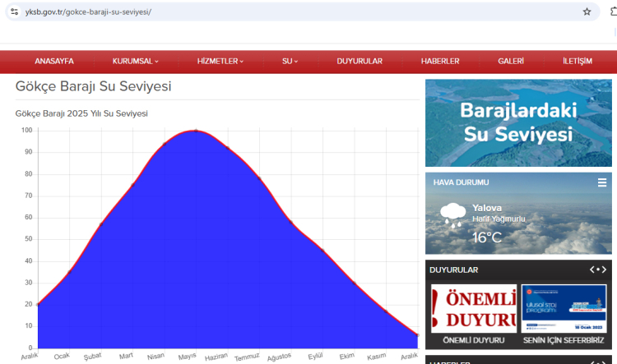The image size is (617, 364).
Task: Click the Barajlardaki Su Seviyesi banner
Action: 518,122
